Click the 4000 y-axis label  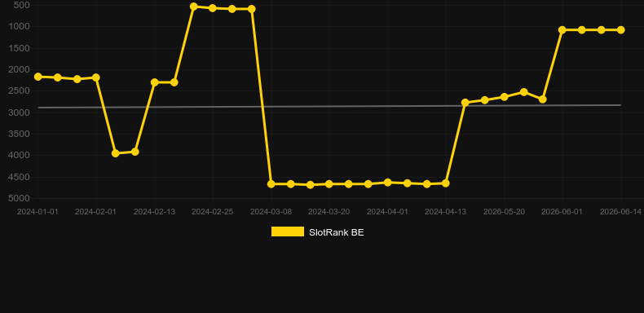19,155
